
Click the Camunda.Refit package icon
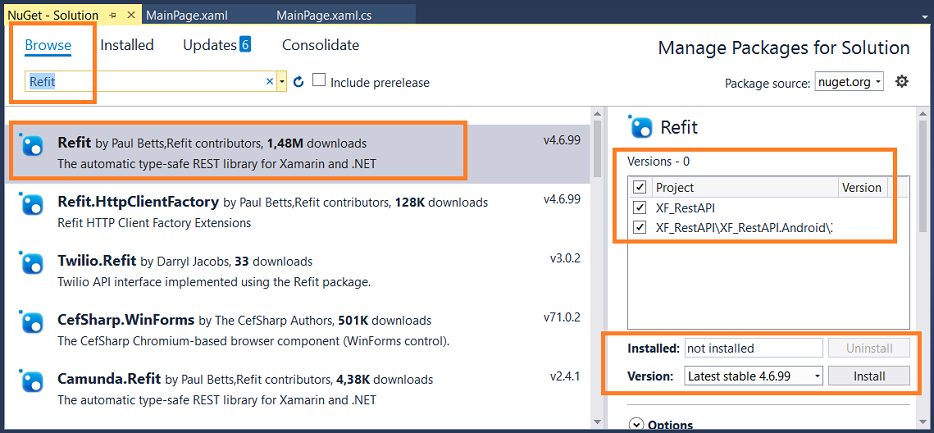tap(32, 381)
